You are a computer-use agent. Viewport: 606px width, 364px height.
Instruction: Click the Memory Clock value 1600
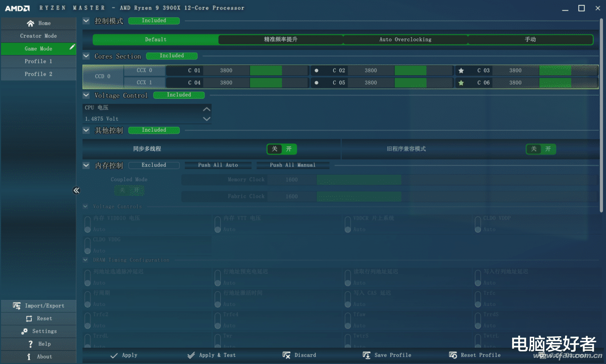click(x=292, y=180)
